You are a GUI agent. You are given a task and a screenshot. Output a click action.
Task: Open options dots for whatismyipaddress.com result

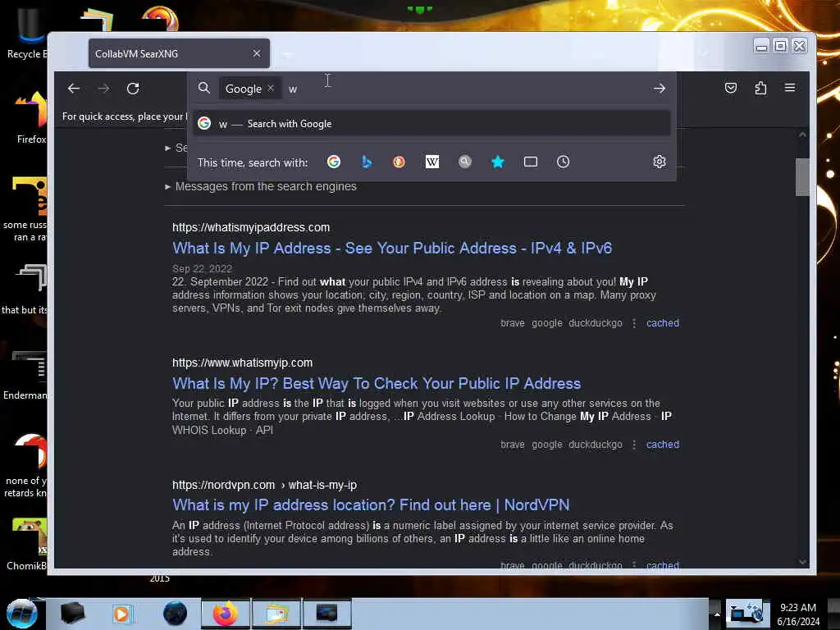point(634,323)
